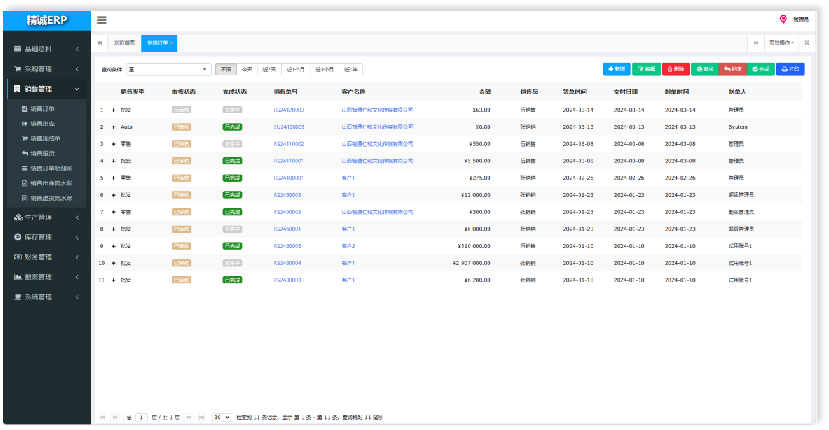Click the tab bar scroll-left double arrow
Screen dimensions: 829x430
[100, 43]
